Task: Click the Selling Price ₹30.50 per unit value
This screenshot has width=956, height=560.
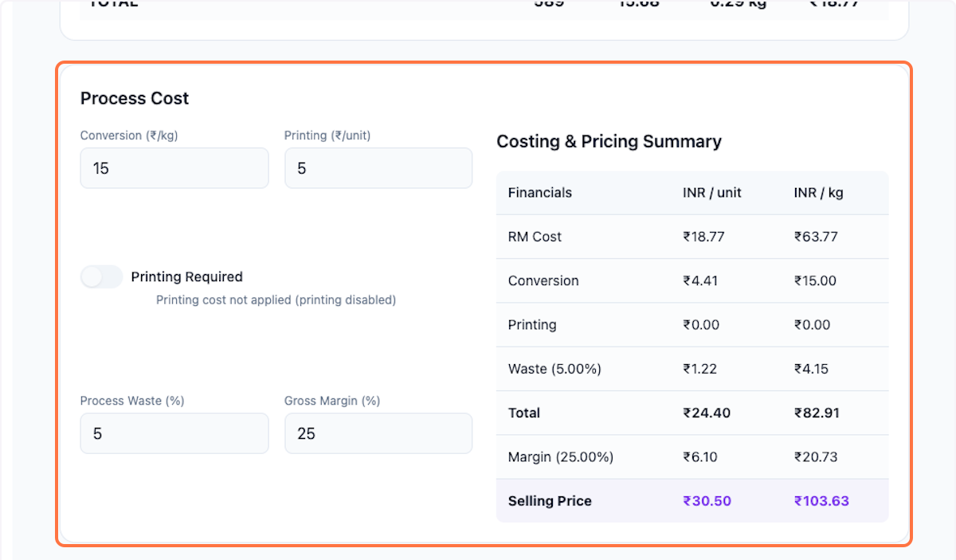Action: click(x=706, y=501)
